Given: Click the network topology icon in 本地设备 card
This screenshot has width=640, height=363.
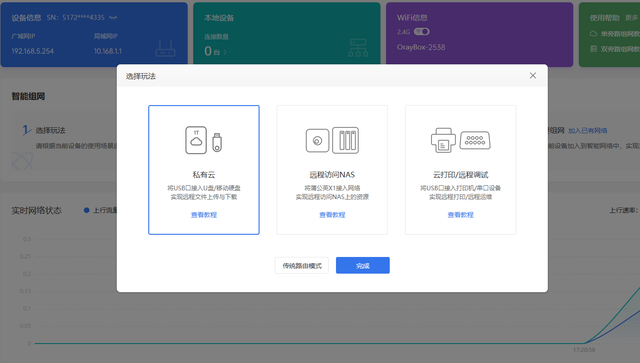Looking at the screenshot, I should (358, 48).
